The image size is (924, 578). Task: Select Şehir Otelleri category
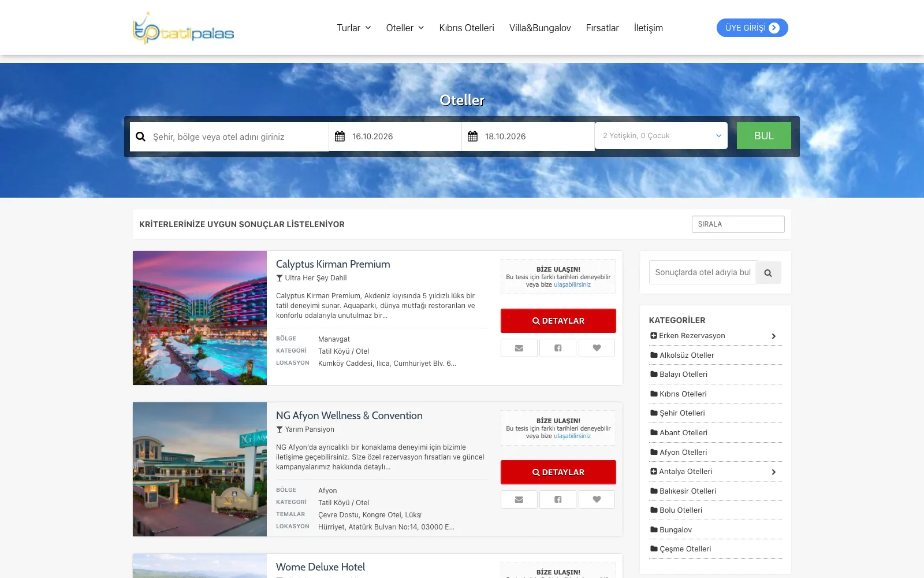pos(682,413)
